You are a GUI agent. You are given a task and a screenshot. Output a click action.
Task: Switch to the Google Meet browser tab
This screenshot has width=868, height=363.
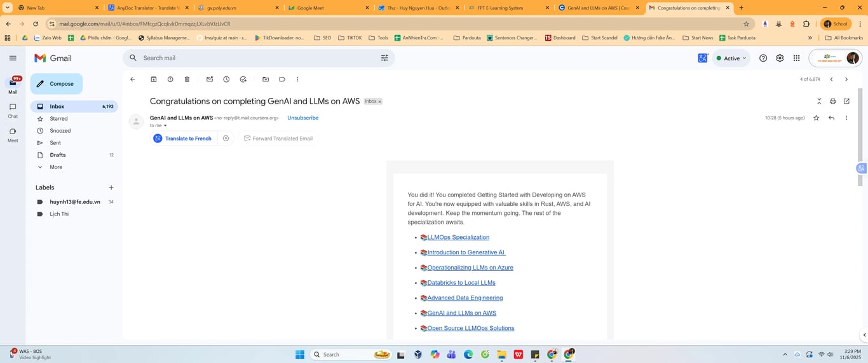[x=328, y=8]
